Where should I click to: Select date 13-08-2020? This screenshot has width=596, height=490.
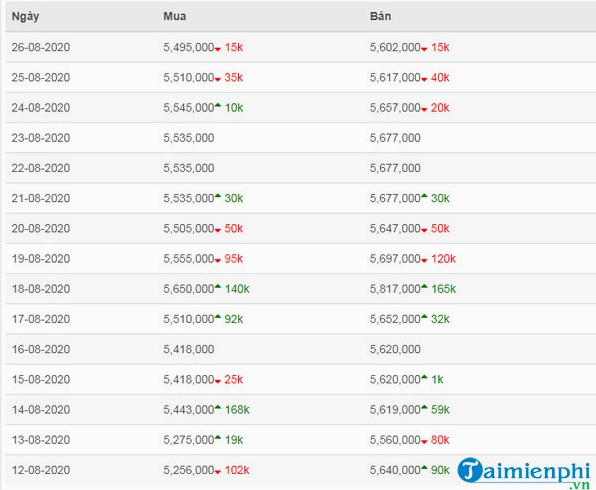coord(41,440)
